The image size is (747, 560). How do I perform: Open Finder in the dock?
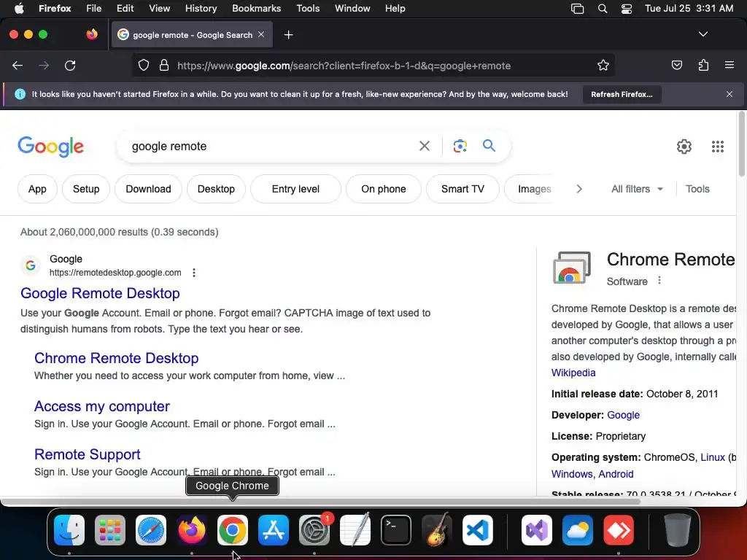coord(69,529)
